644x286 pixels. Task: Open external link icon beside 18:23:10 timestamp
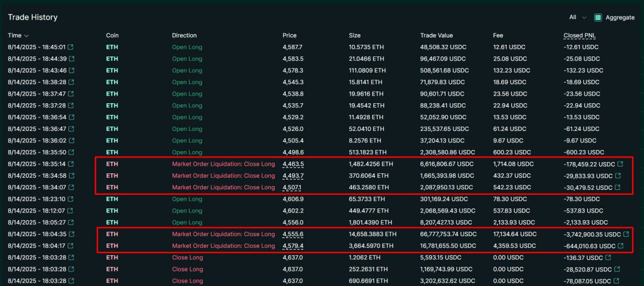coord(71,199)
